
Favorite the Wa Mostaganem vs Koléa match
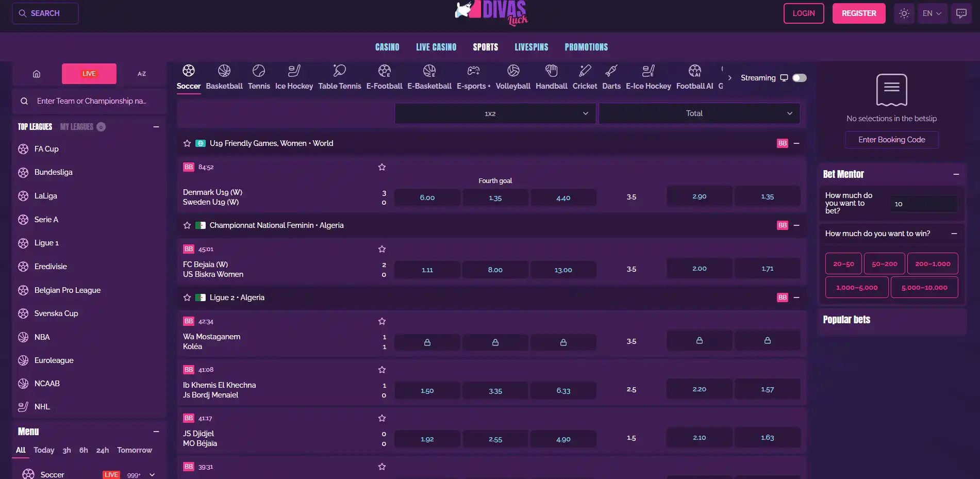click(382, 321)
